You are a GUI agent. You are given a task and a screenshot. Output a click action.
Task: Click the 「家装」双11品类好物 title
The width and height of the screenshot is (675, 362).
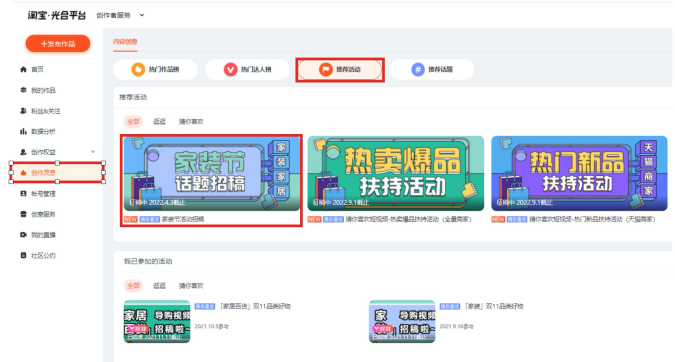pyautogui.click(x=494, y=306)
